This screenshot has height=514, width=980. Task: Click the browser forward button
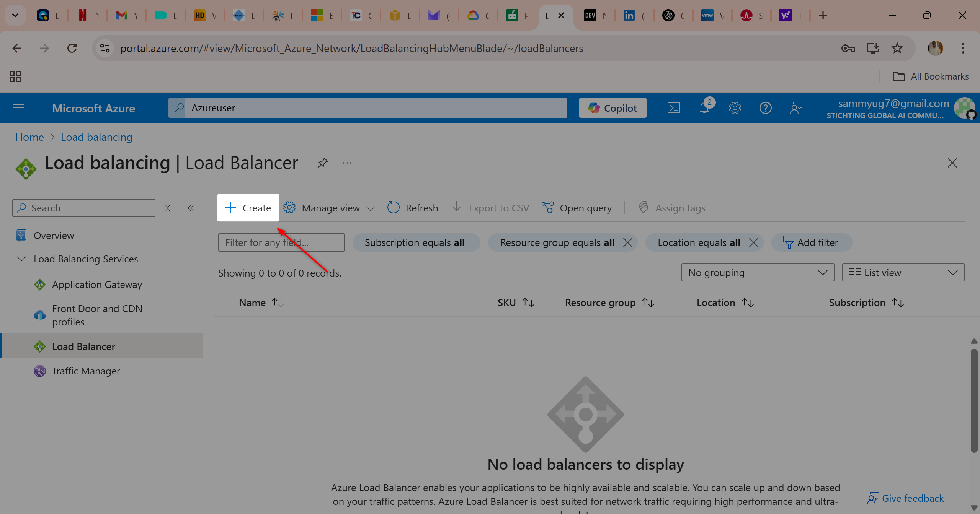tap(44, 48)
